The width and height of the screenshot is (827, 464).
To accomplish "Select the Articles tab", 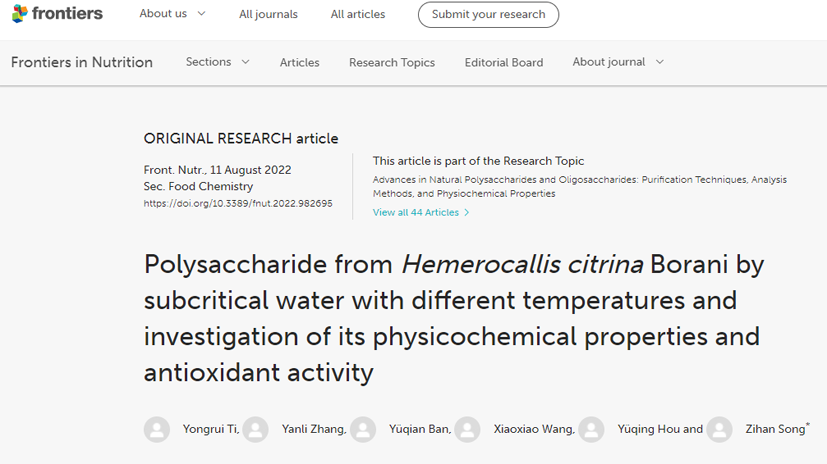I will tap(299, 63).
